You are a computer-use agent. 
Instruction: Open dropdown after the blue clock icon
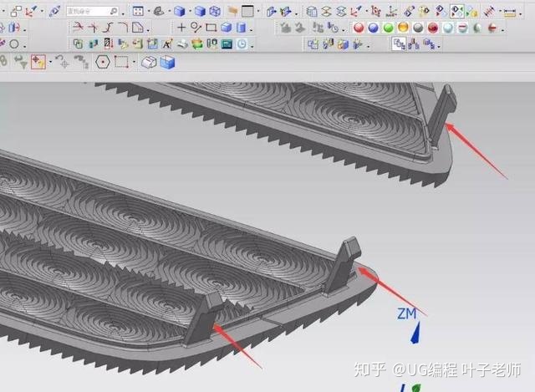(x=252, y=46)
